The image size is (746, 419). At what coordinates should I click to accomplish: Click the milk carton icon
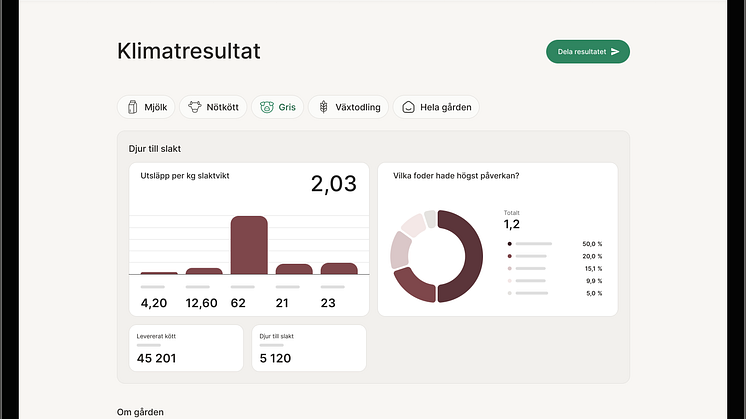point(131,107)
